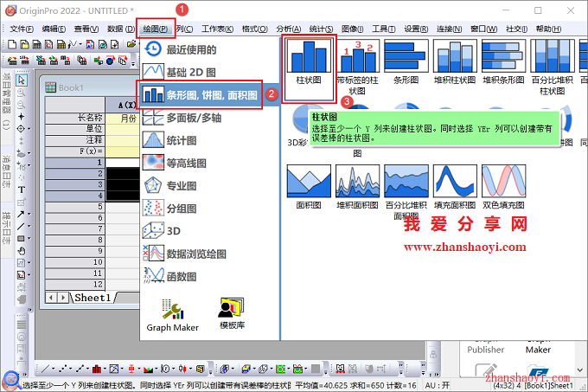Expand the Arrow tool dropdown arrow
588x392 pixels.
pyautogui.click(x=29, y=215)
